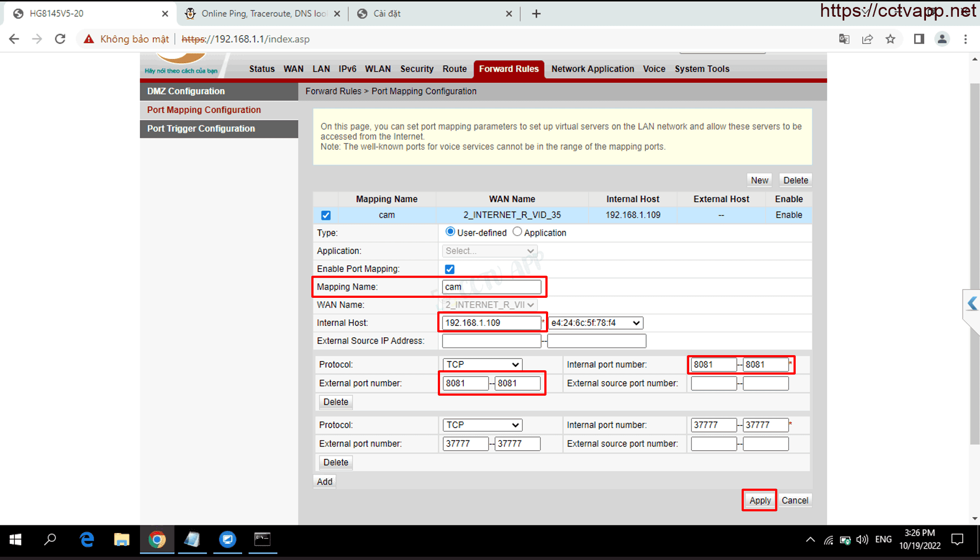Open the Google Translate icon in address bar

point(844,39)
